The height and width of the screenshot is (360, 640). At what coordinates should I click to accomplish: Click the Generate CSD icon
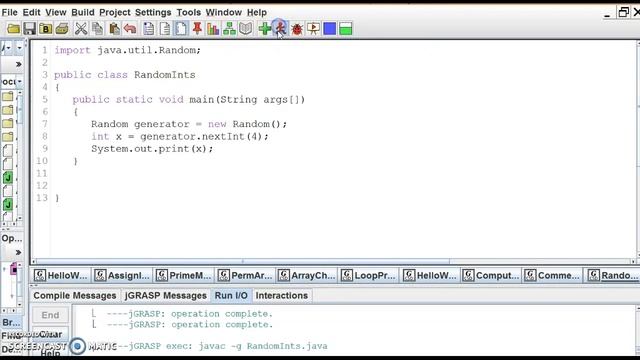pyautogui.click(x=149, y=29)
